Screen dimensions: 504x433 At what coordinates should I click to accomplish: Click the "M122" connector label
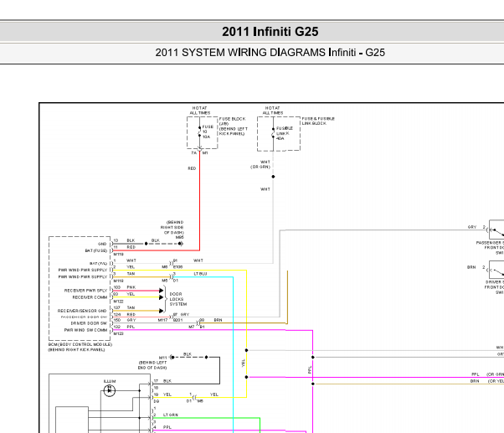[118, 302]
